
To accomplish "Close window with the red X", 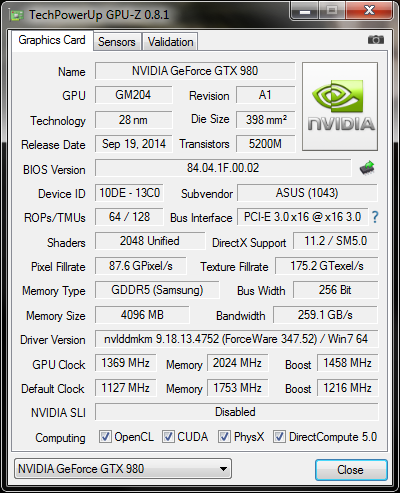I will 369,11.
